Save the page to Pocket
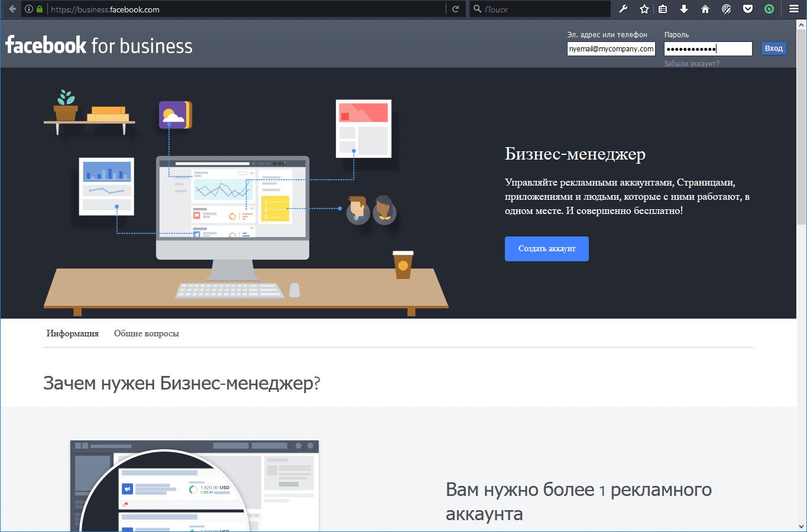This screenshot has height=532, width=807. click(x=747, y=9)
